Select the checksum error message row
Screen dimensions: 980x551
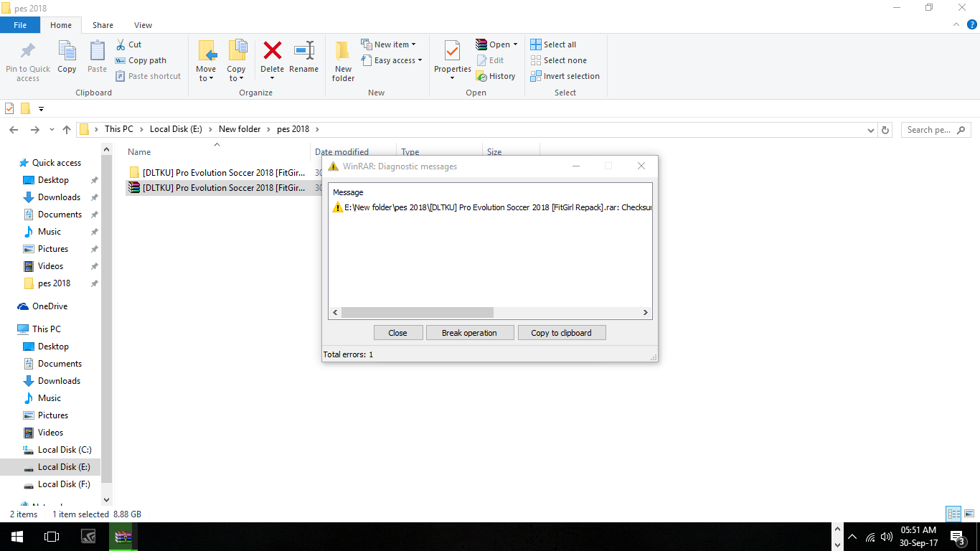pos(491,207)
